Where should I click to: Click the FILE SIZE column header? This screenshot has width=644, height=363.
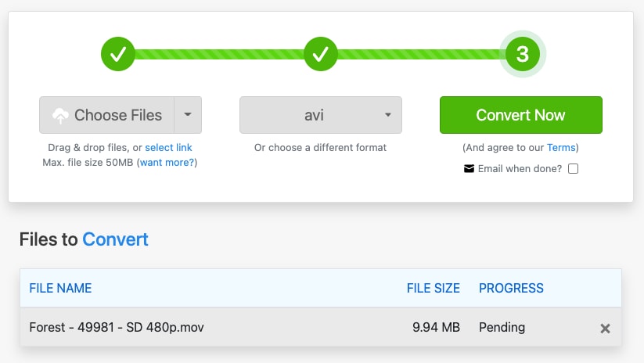[434, 288]
